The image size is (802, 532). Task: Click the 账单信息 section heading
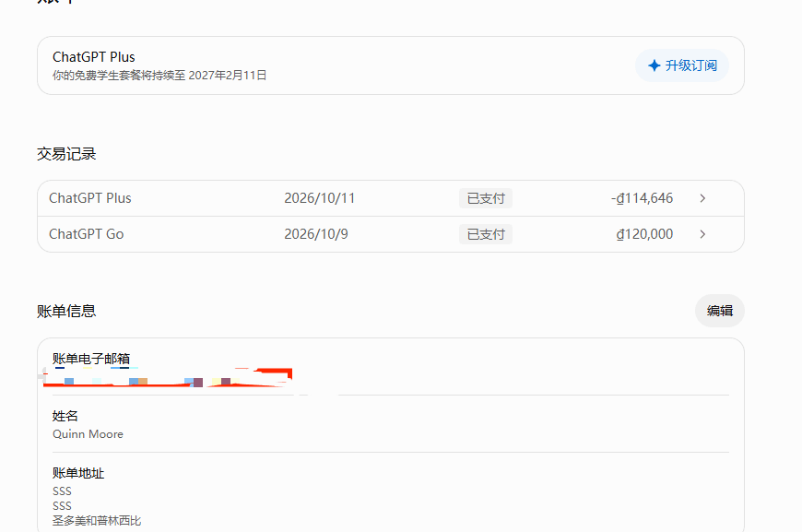(x=66, y=311)
